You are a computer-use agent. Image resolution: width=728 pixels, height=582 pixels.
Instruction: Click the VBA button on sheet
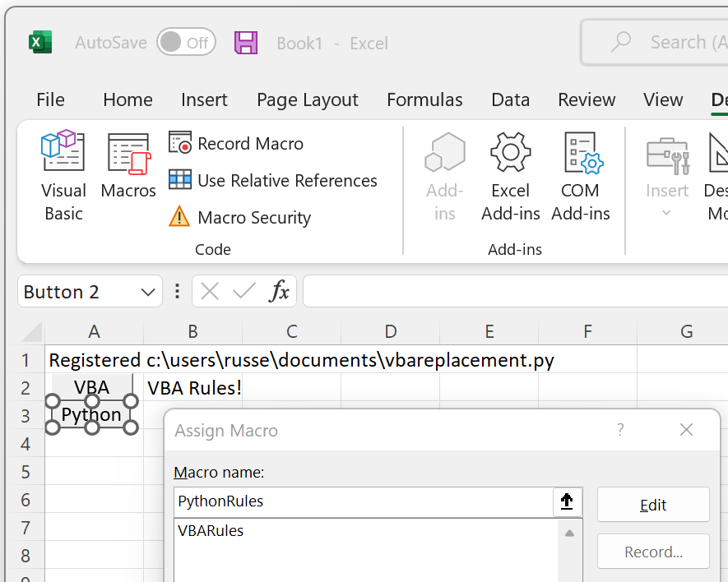coord(92,386)
